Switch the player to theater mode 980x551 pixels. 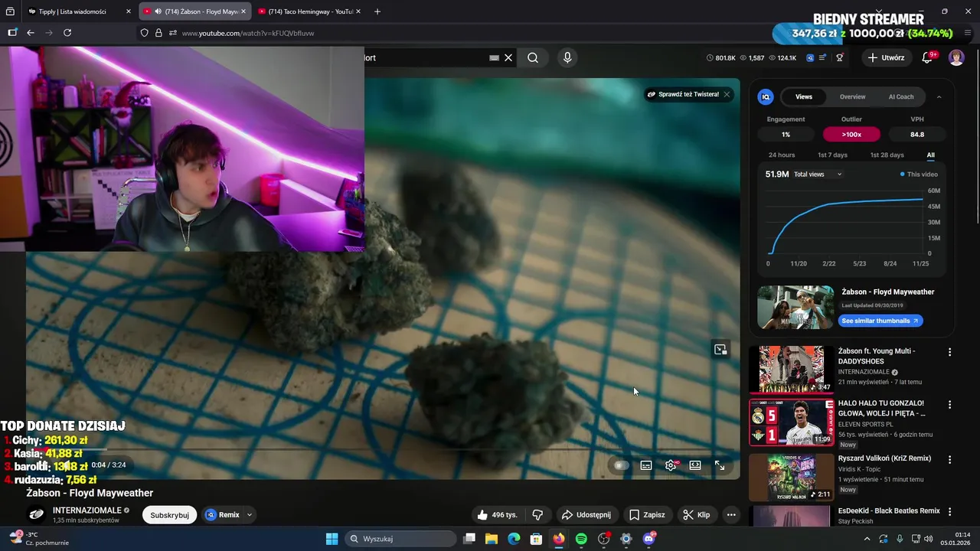[x=695, y=465]
